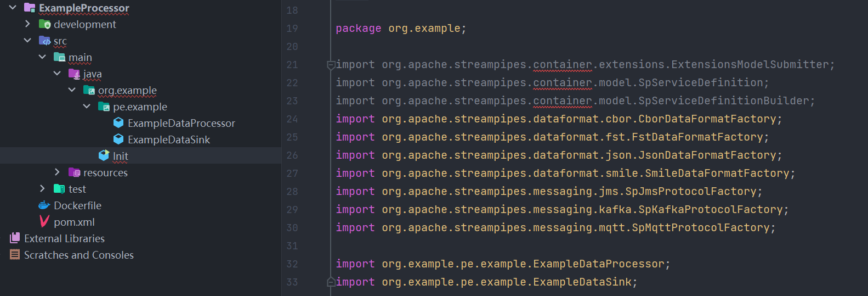Select the External Libraries node
Screen dimensions: 868x296
point(64,238)
